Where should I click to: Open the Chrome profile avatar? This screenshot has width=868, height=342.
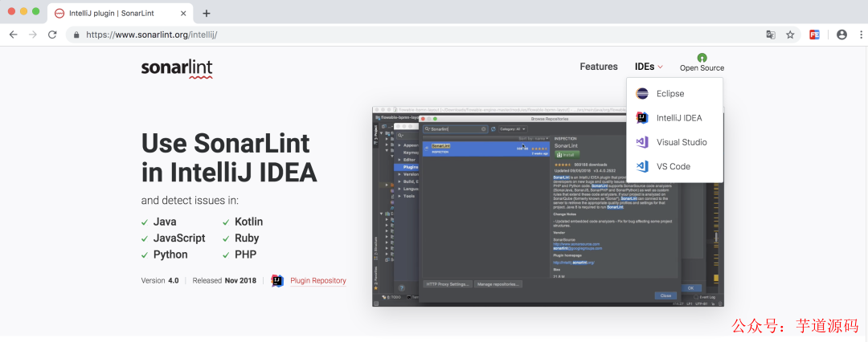(x=841, y=35)
